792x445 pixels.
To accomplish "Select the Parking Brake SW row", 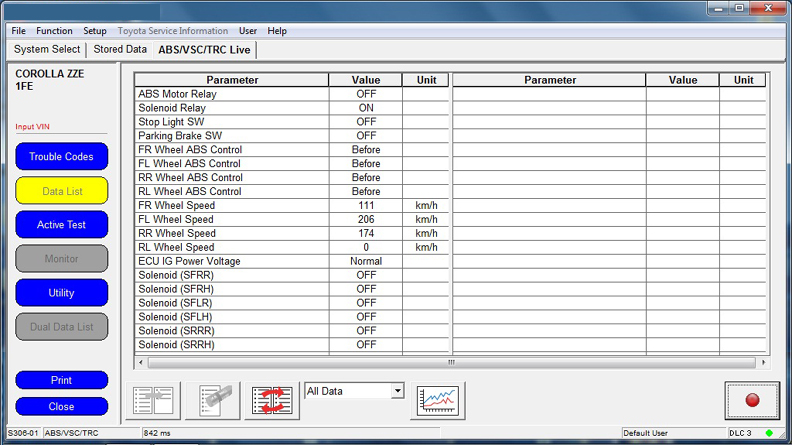I will pyautogui.click(x=292, y=136).
